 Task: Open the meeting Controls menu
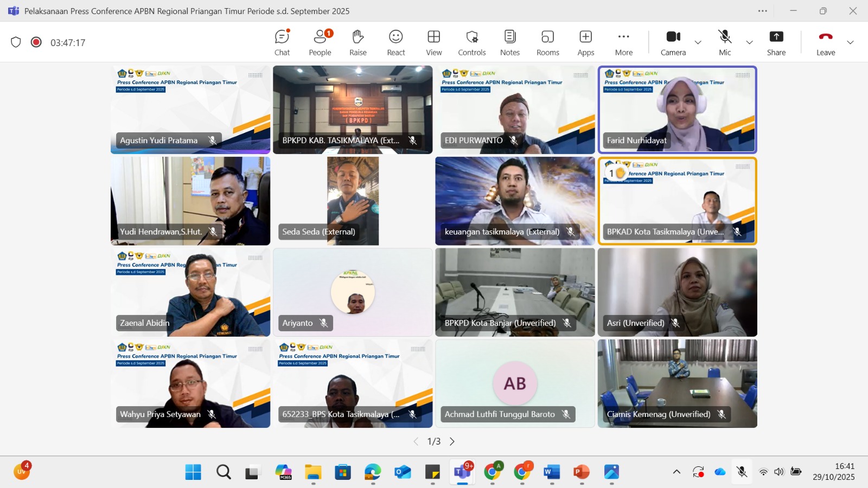[471, 42]
